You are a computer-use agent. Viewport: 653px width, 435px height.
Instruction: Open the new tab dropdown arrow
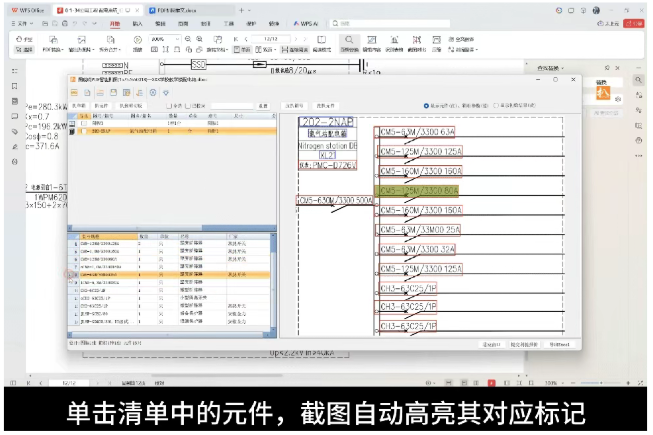click(x=249, y=10)
